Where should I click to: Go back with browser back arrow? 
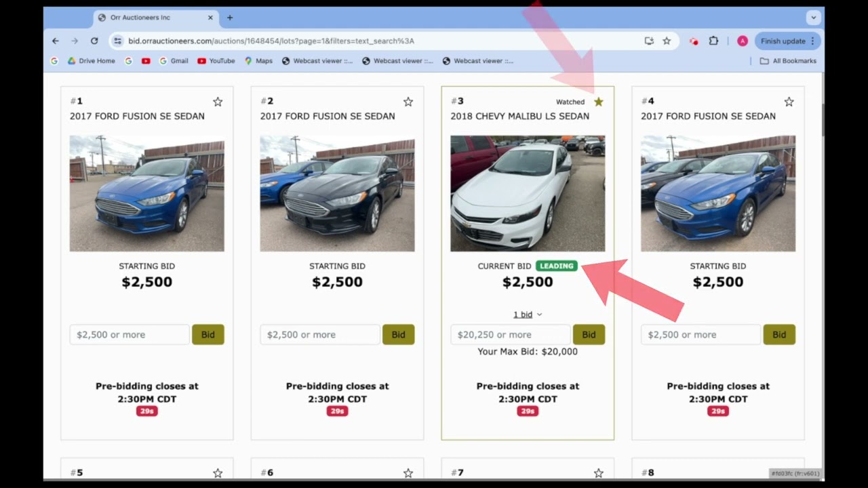pos(56,41)
